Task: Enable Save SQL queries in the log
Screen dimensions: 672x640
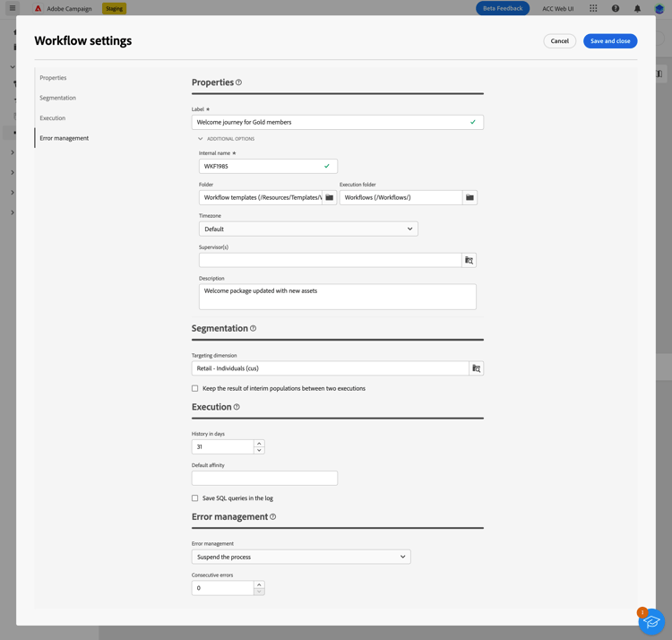Action: coord(195,498)
